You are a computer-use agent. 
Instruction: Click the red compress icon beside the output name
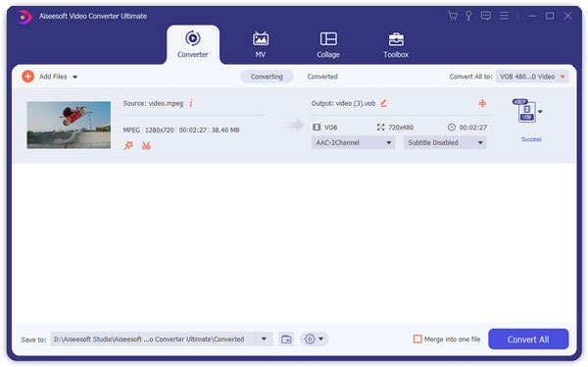click(x=482, y=103)
